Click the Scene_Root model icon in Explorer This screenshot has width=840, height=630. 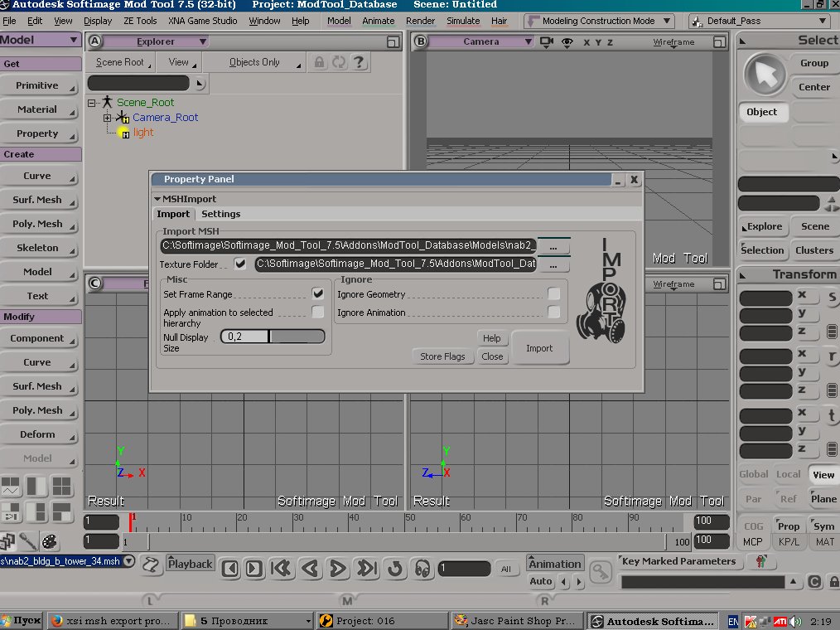pos(108,102)
